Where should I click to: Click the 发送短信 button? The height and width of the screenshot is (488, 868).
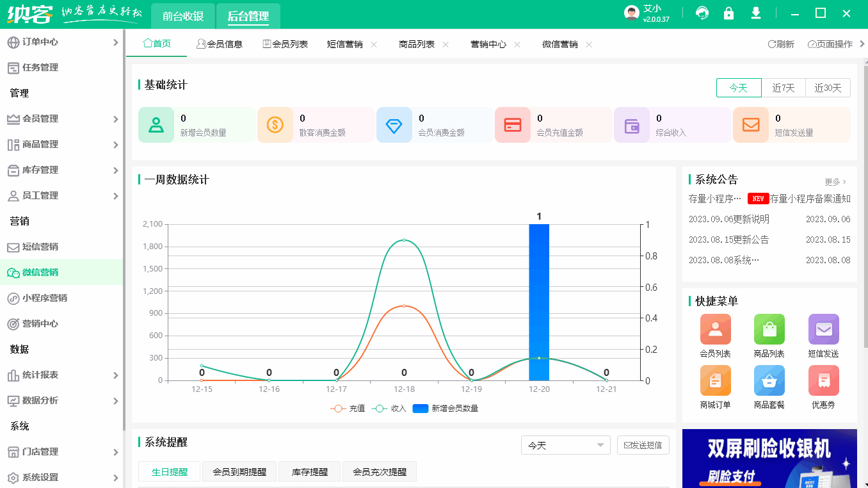coord(643,444)
